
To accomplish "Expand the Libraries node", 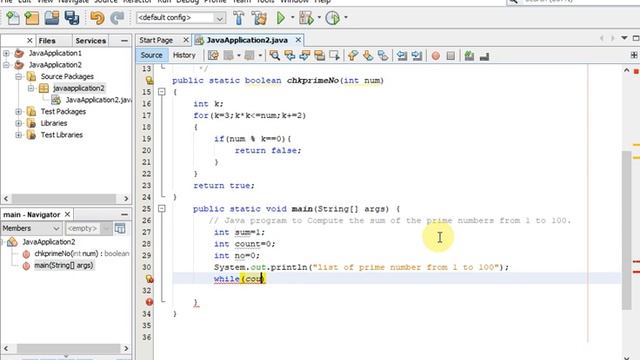I will coord(18,123).
